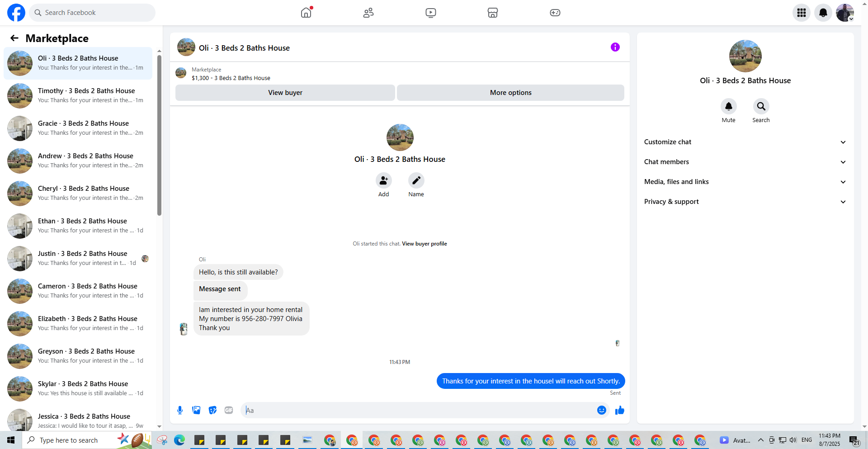Click the Marketplace back arrow

pos(14,38)
